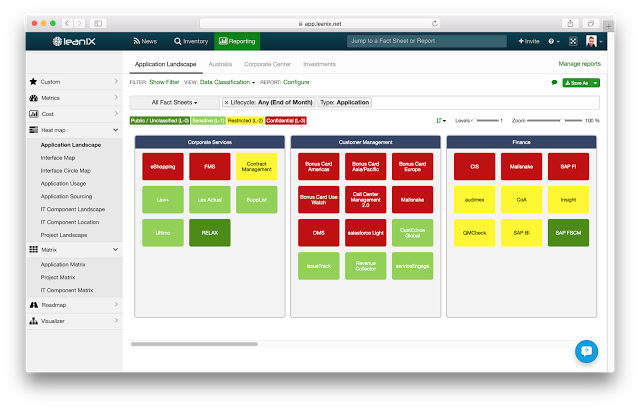Click the Visualizer hierarchy icon
640x409 pixels.
coord(33,321)
